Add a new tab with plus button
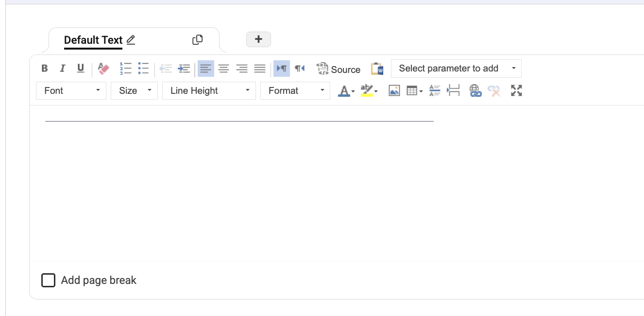 point(258,39)
